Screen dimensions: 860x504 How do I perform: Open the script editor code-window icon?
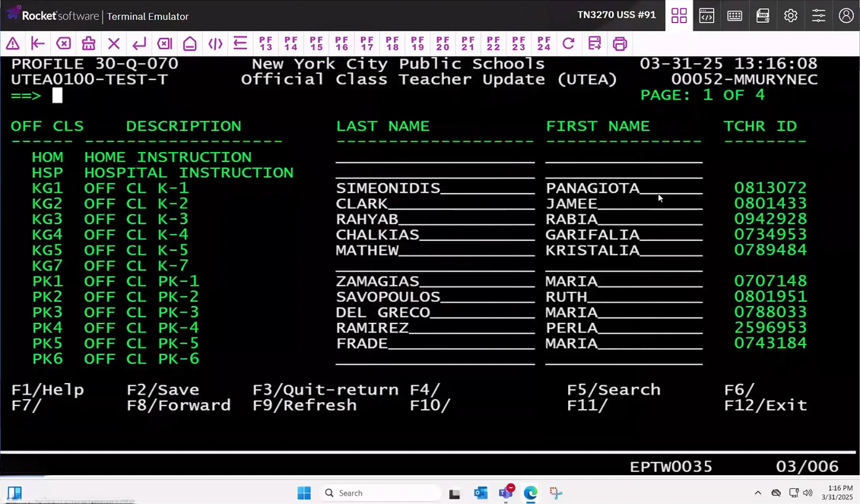click(706, 16)
